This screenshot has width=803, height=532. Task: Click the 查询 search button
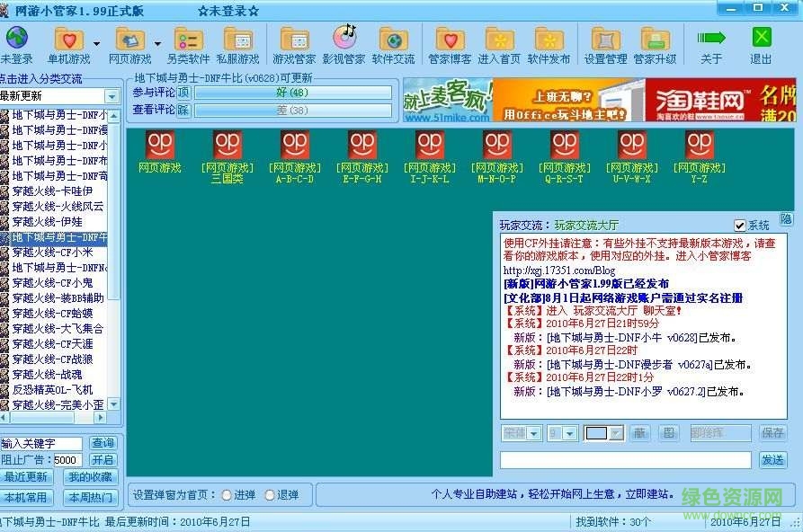(x=103, y=443)
